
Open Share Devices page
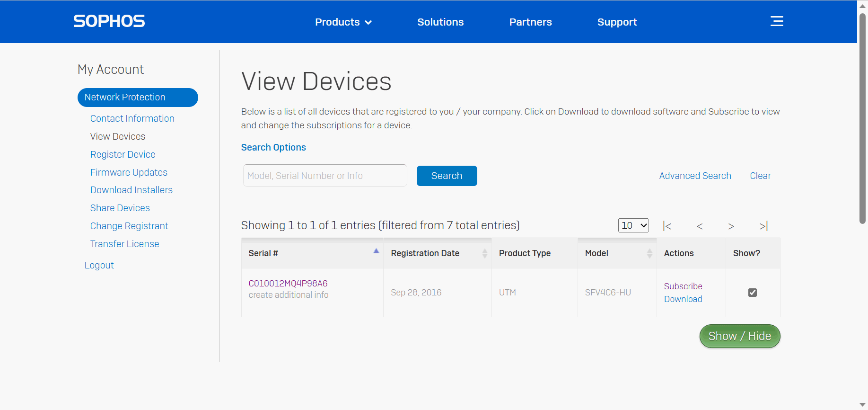point(120,208)
